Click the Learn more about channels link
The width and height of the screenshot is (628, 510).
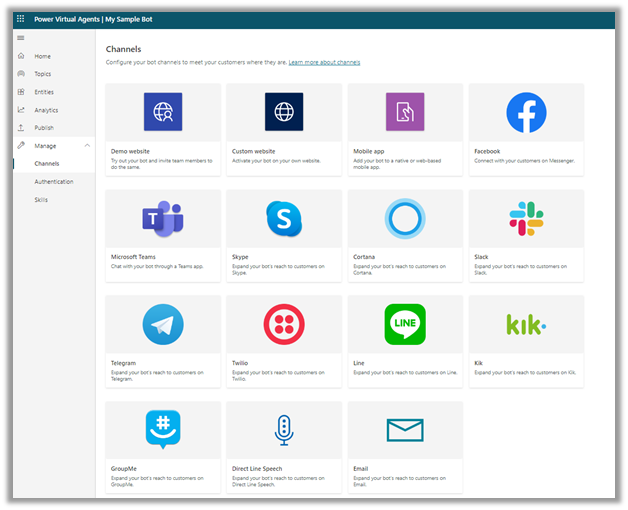point(324,62)
